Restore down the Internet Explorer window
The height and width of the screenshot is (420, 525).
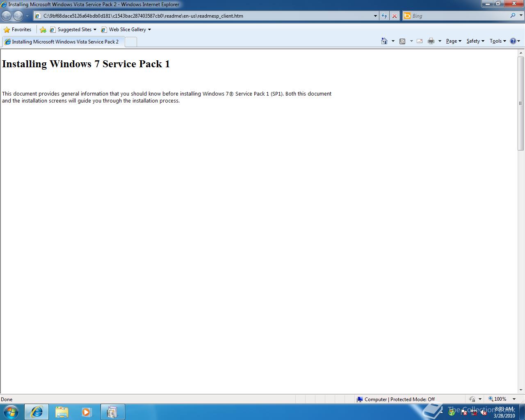pyautogui.click(x=498, y=4)
